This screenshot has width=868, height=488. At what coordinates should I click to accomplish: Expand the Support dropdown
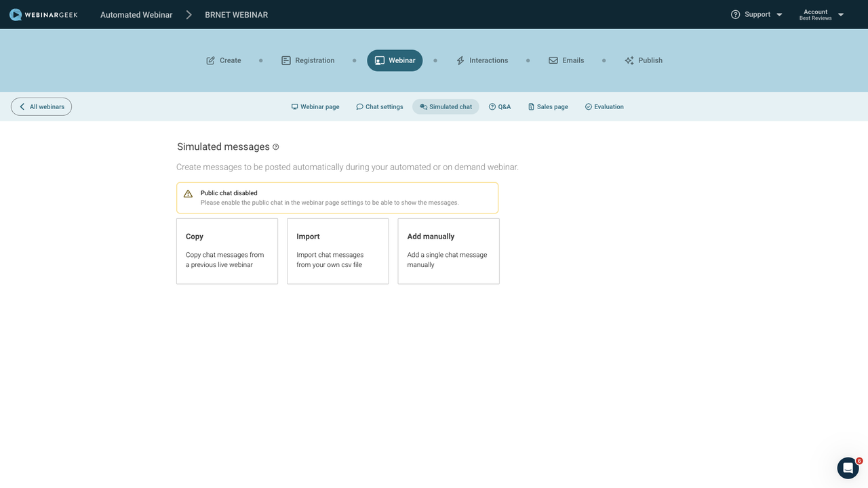pos(756,14)
